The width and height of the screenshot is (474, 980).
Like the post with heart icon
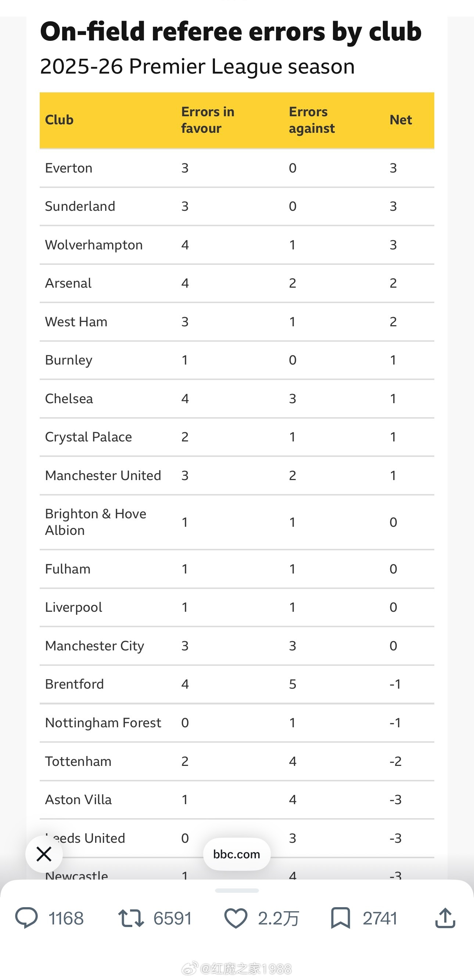tap(236, 917)
